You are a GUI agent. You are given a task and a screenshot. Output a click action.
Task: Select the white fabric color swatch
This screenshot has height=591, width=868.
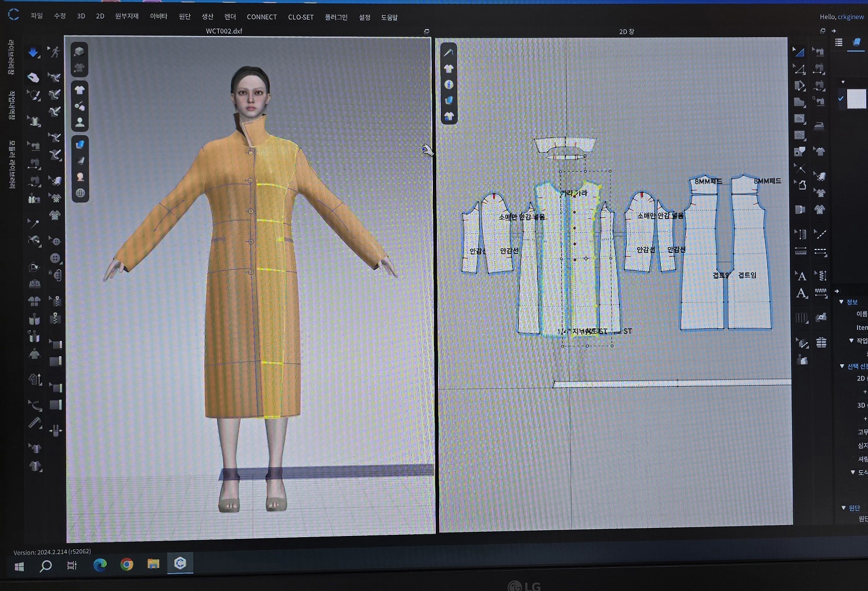(x=856, y=99)
